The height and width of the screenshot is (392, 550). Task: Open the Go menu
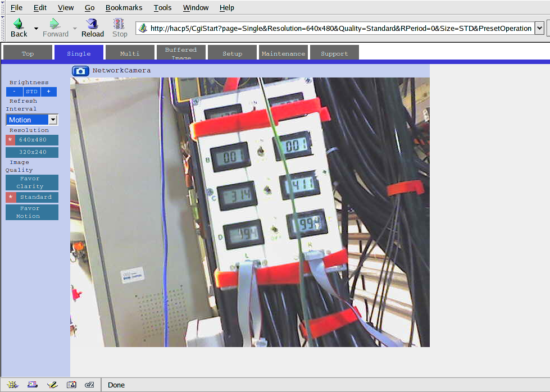89,8
